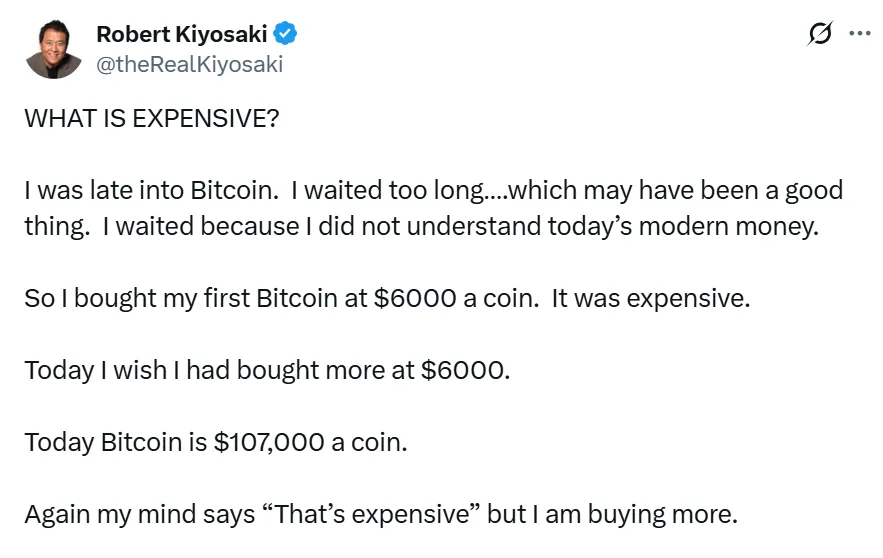This screenshot has height=558, width=883.
Task: Click the Grok icon on the post
Action: [x=819, y=34]
